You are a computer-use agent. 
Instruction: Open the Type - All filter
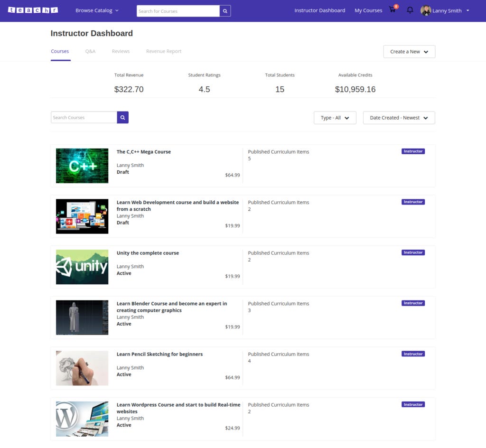pos(335,118)
